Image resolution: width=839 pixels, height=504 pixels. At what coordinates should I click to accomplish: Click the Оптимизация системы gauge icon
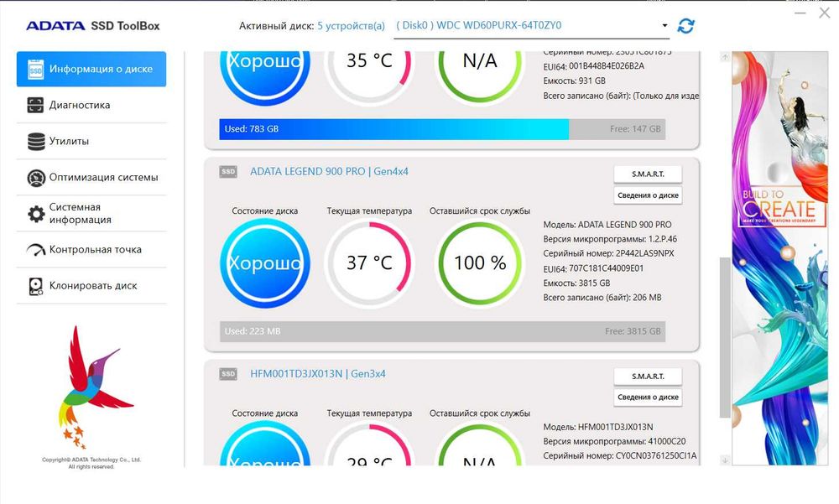36,178
